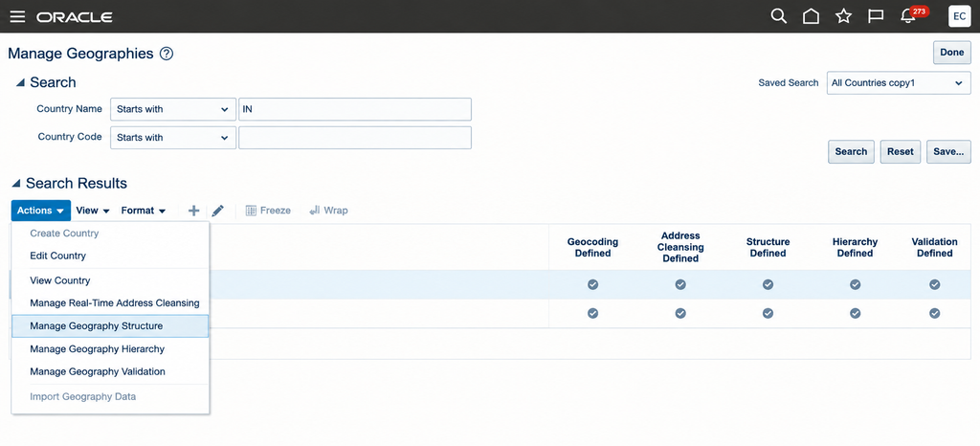
Task: Click the Freeze toolbar button
Action: click(268, 211)
